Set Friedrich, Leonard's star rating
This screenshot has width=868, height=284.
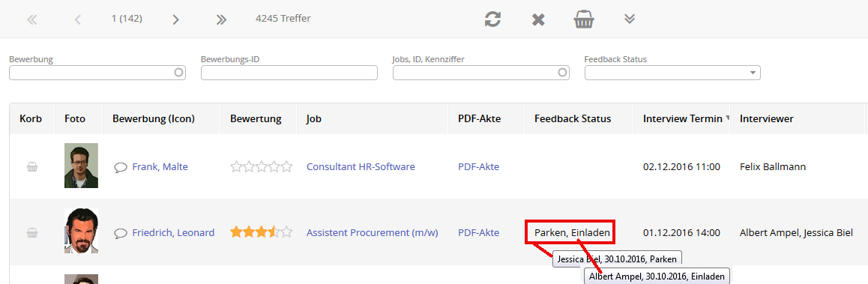[262, 232]
